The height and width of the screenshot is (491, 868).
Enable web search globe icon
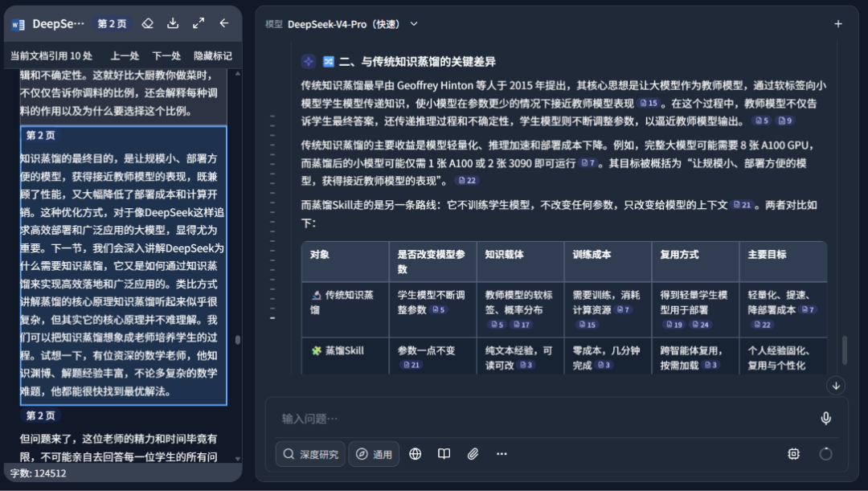pos(416,454)
